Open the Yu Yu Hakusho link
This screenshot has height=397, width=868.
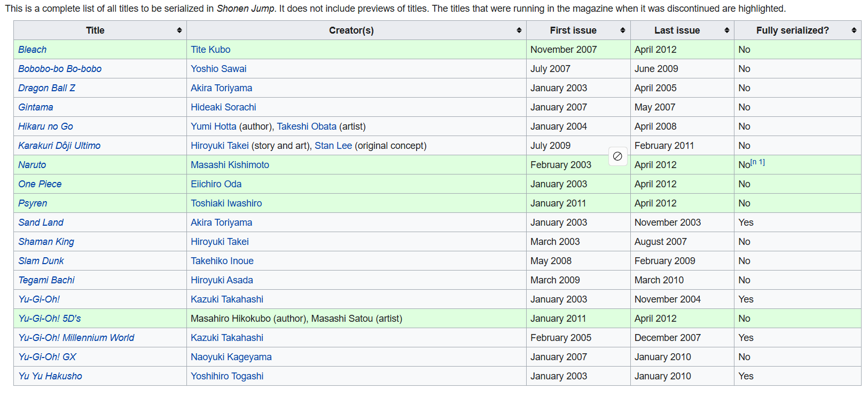pos(50,376)
